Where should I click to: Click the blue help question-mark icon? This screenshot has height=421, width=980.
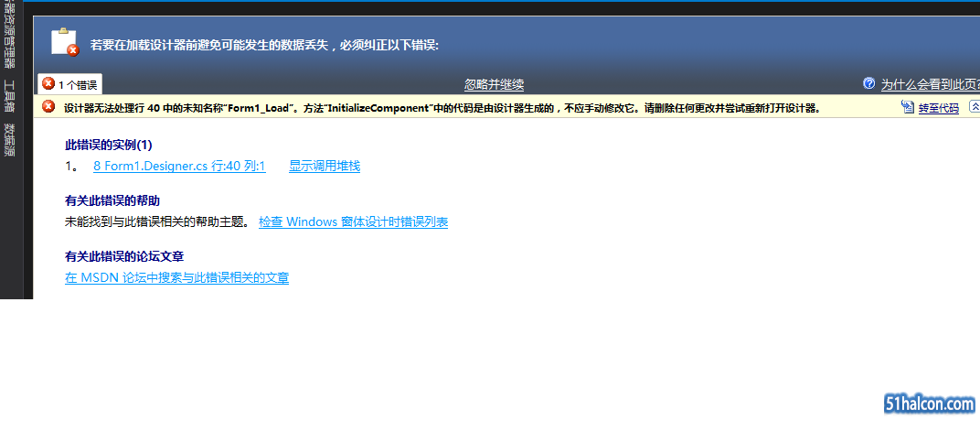coord(868,84)
